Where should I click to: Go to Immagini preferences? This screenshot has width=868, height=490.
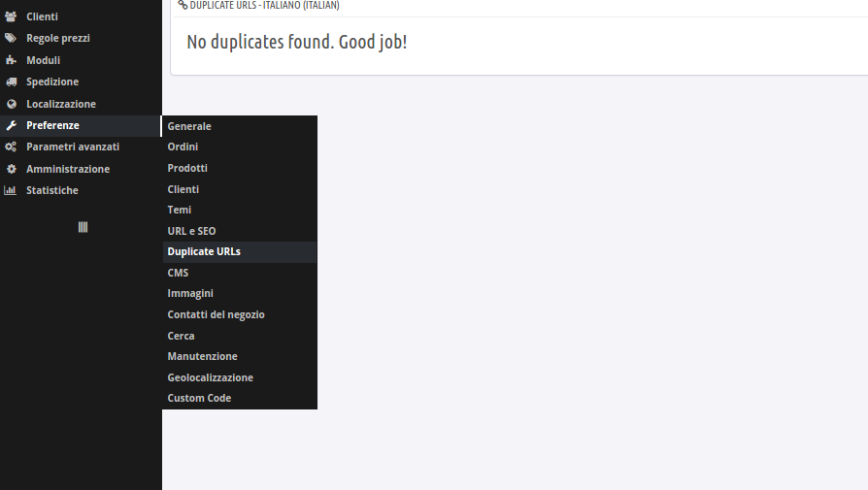point(190,293)
